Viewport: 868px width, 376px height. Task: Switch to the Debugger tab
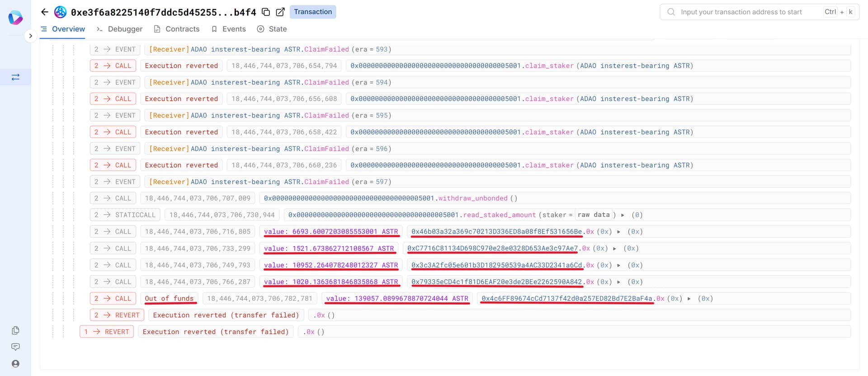(119, 29)
